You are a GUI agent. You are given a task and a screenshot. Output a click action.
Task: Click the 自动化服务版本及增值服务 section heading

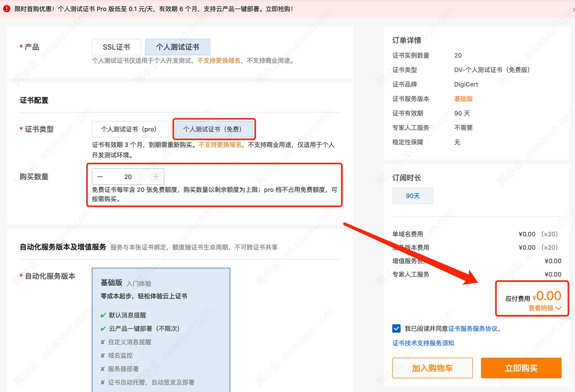63,247
